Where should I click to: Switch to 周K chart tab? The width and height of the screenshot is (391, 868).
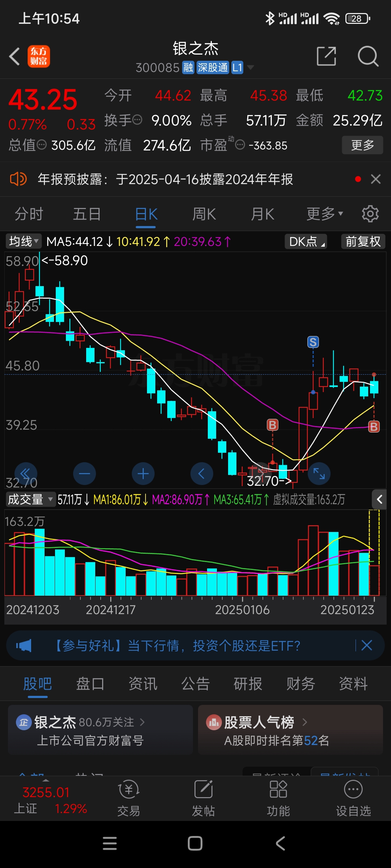click(204, 214)
